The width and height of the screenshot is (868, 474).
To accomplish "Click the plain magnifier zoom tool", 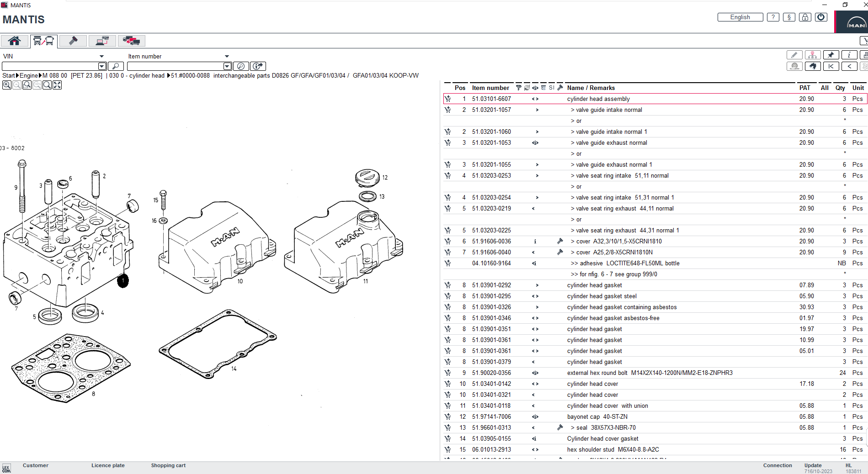I will [47, 85].
